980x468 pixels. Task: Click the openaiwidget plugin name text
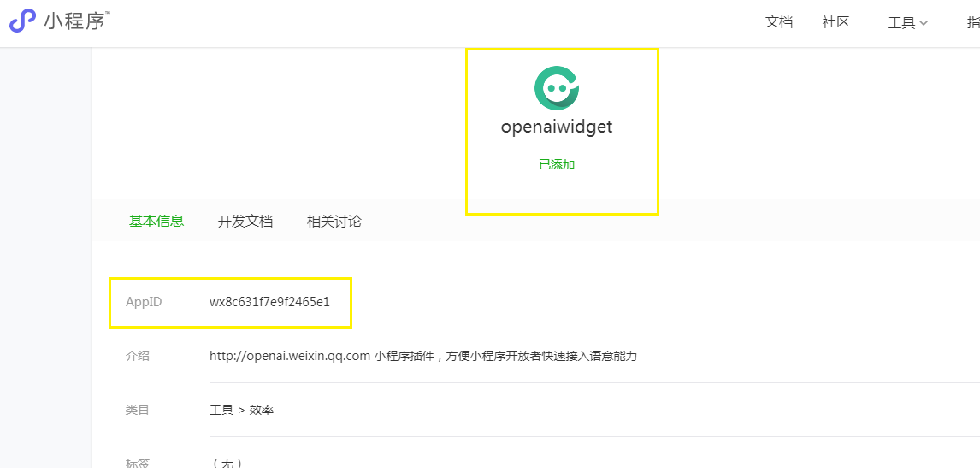[557, 127]
